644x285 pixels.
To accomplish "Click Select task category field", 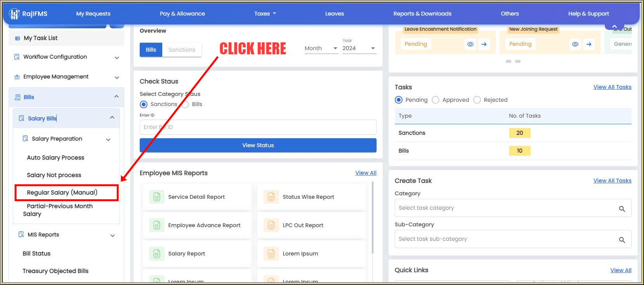I will (513, 208).
